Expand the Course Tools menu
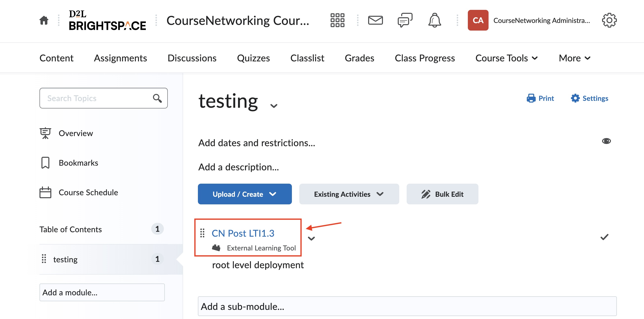This screenshot has width=644, height=319. 506,58
